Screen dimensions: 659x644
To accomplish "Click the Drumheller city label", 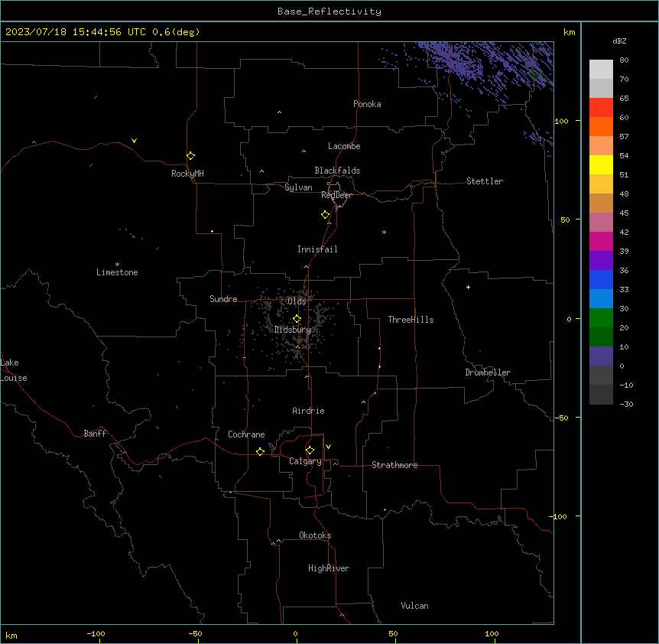I will pyautogui.click(x=488, y=372).
